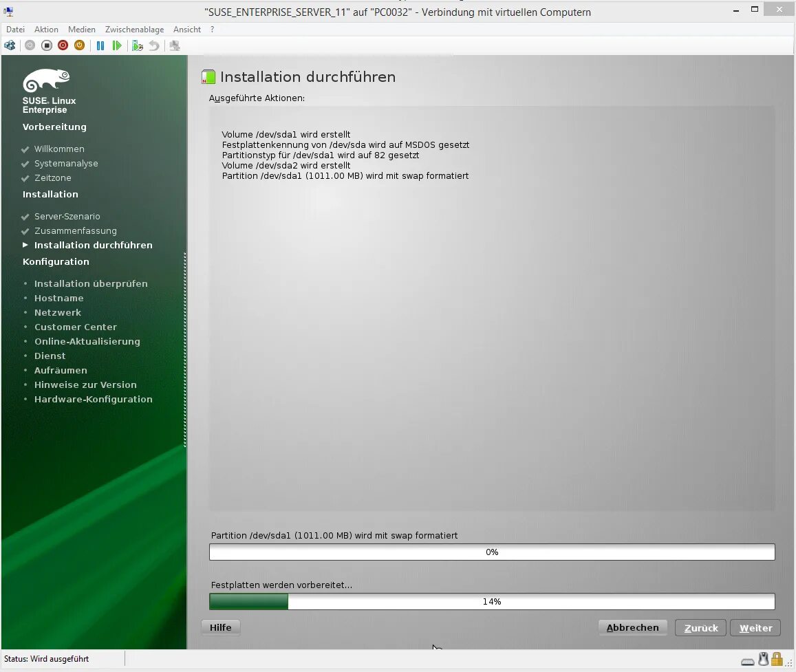The image size is (796, 672).
Task: Abort installation with the Abbrechen button
Action: coord(632,628)
